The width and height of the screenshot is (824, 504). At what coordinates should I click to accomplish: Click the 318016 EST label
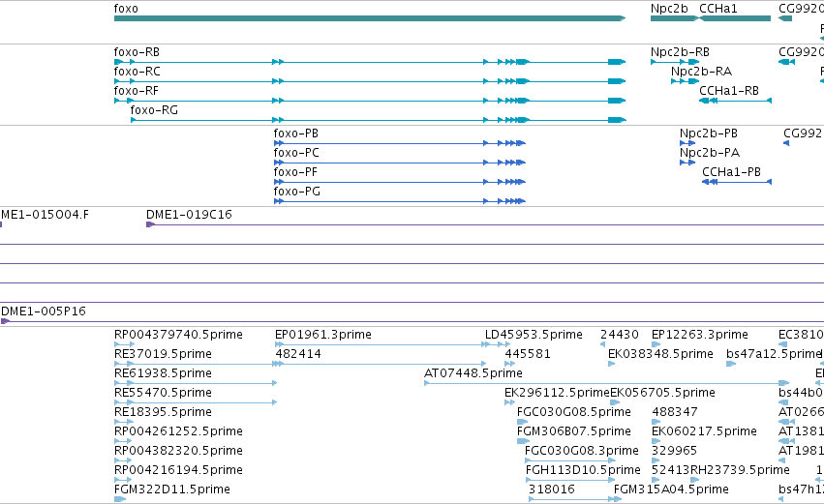pos(551,489)
